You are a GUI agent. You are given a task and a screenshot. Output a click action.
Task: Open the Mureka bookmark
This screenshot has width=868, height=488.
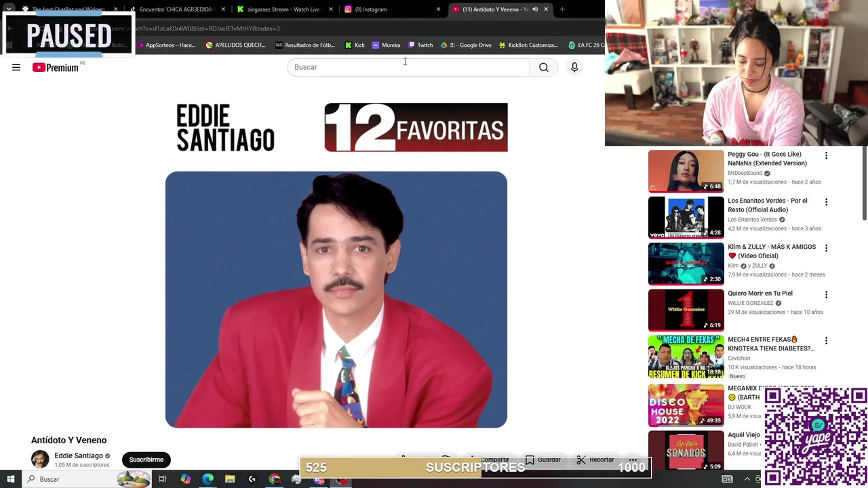[x=386, y=45]
